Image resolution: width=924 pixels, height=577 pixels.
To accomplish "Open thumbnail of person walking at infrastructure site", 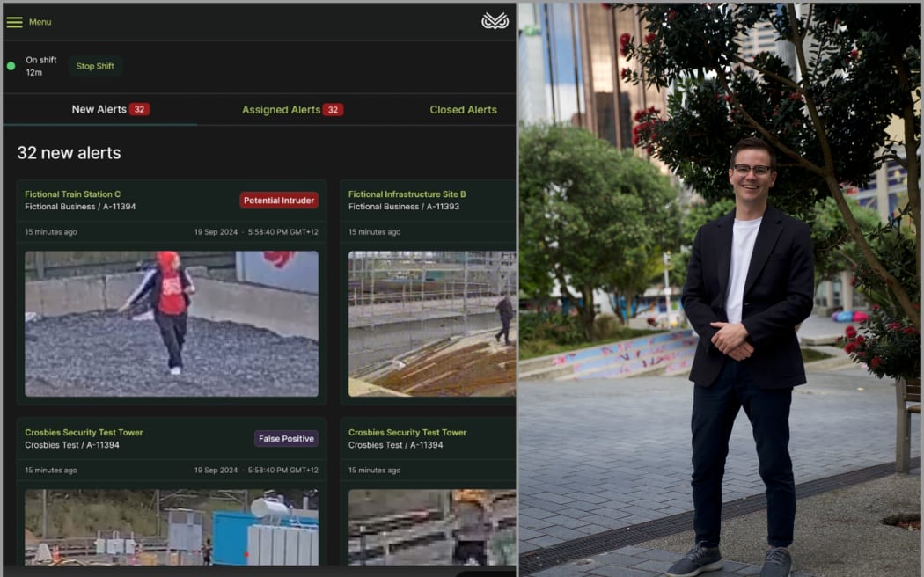I will (431, 324).
